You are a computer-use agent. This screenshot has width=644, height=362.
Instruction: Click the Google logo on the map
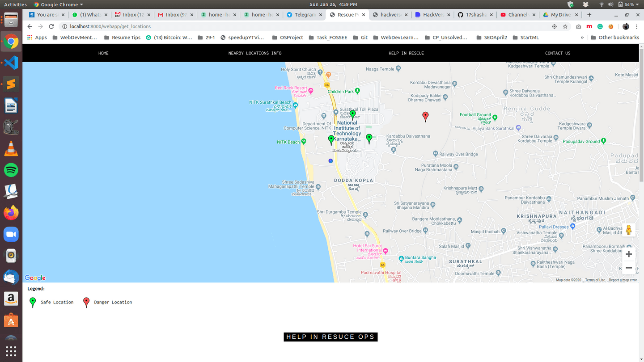click(35, 278)
